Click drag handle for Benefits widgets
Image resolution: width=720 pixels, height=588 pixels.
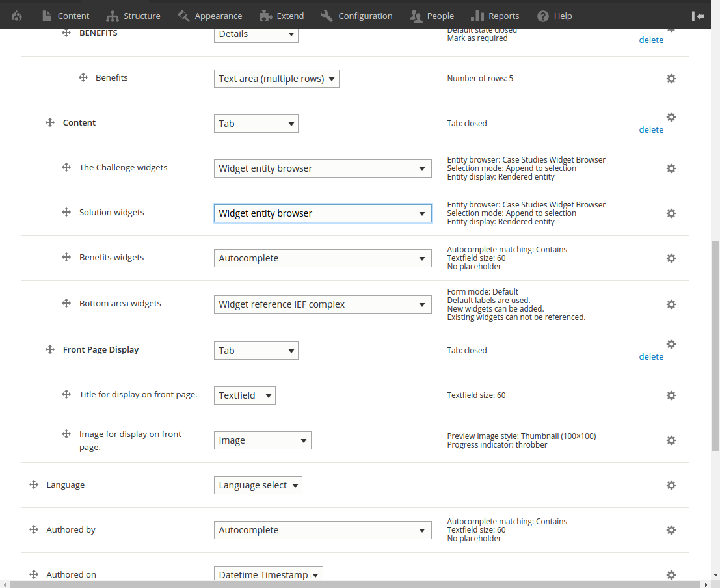[66, 257]
